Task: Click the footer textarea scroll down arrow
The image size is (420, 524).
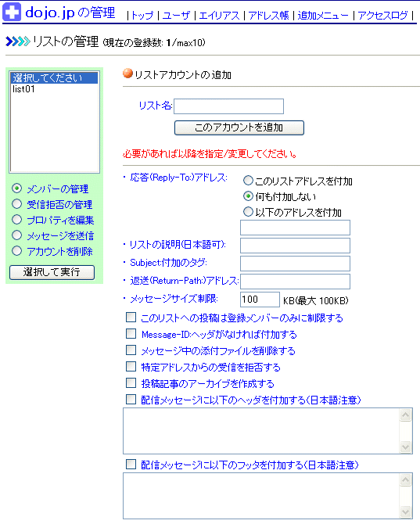Action: point(406,511)
